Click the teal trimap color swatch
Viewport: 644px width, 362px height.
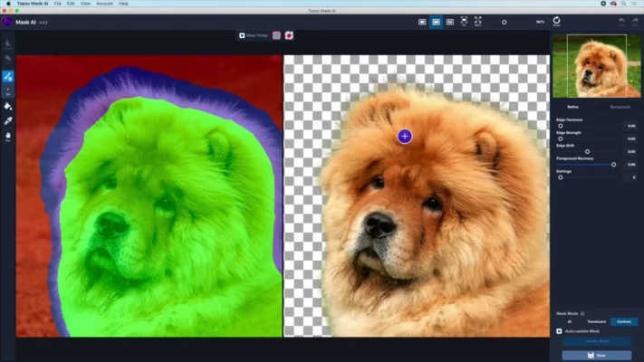pyautogui.click(x=276, y=35)
